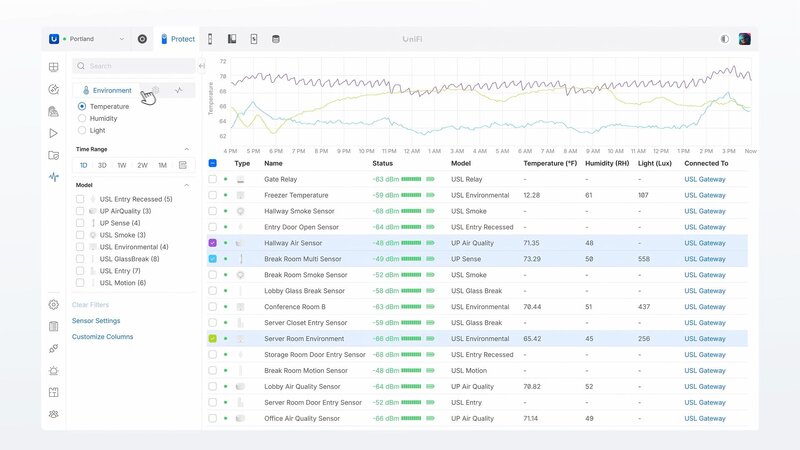Open the alarm light sidebar icon

(54, 370)
